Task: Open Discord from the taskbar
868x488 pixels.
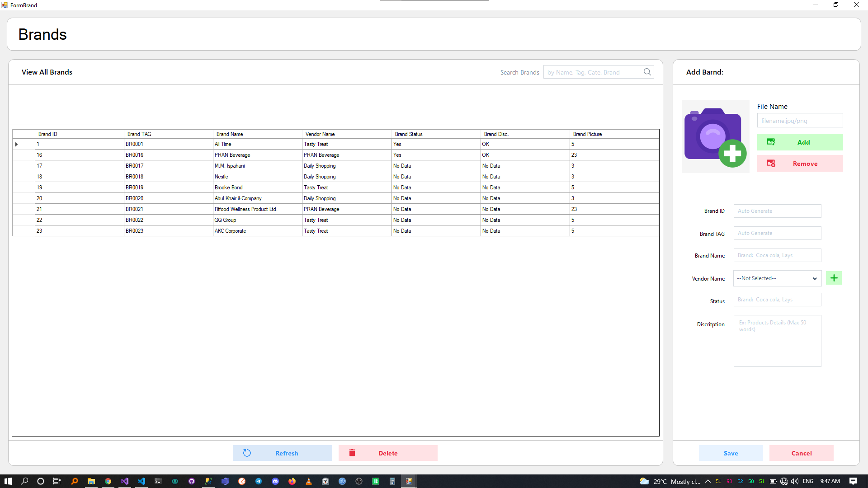Action: [x=275, y=481]
